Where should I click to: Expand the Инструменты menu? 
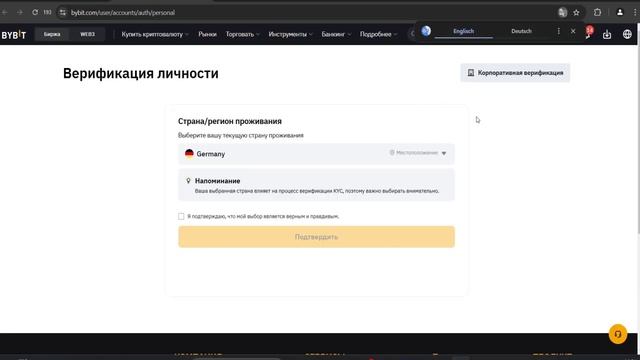(x=290, y=34)
